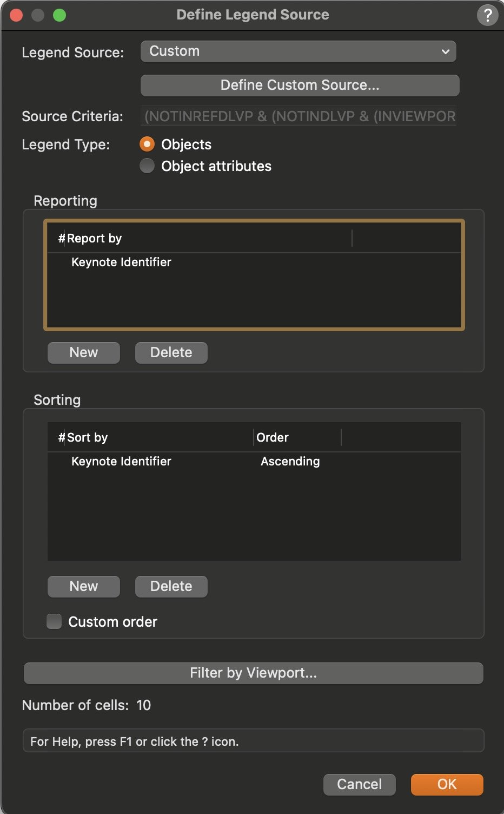
Task: Select the Object attributes legend type
Action: 147,166
